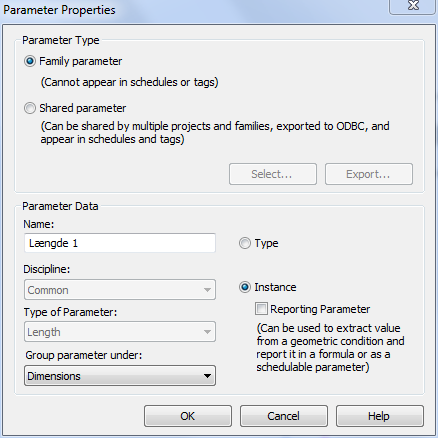The height and width of the screenshot is (438, 438).
Task: Click the Cancel button
Action: point(284,416)
